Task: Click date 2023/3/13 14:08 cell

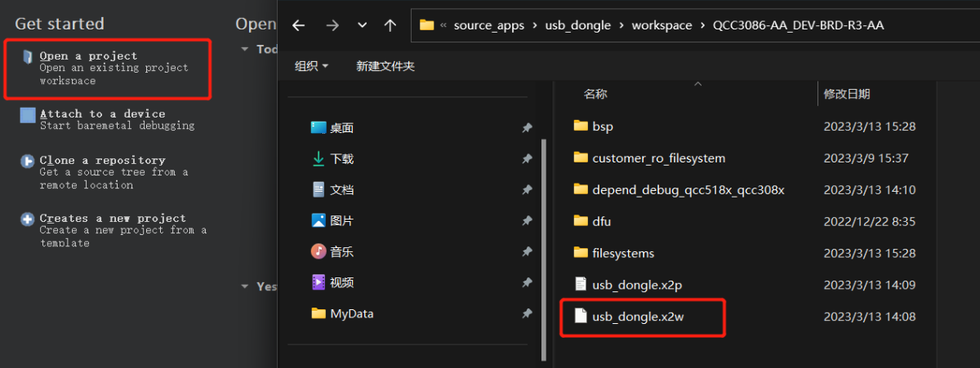Action: coord(869,316)
